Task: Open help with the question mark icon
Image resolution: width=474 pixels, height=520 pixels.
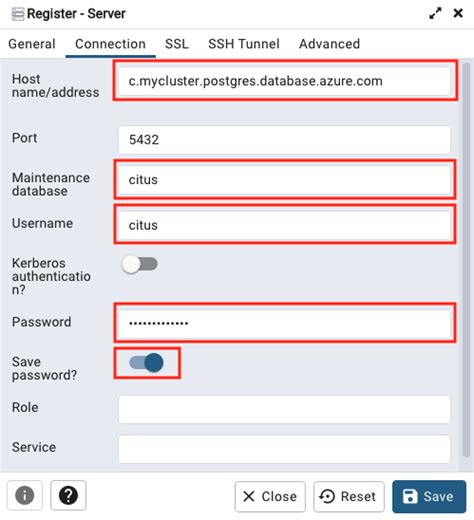Action: coord(68,495)
